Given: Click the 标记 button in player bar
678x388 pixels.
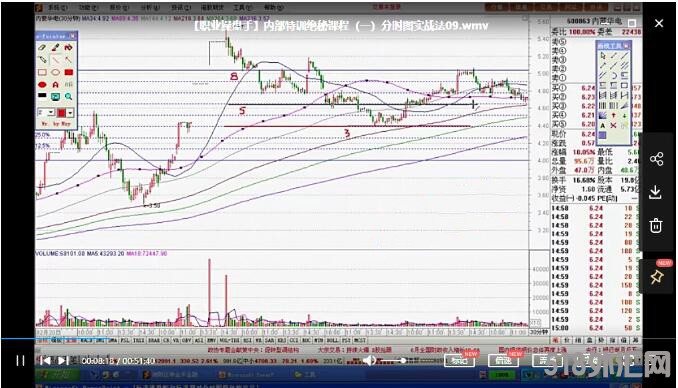Looking at the screenshot, I should tap(459, 360).
